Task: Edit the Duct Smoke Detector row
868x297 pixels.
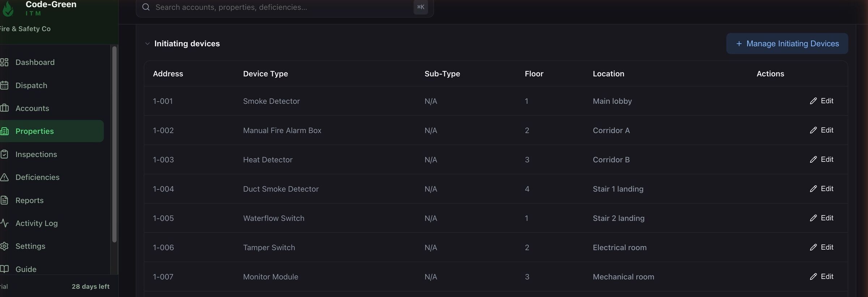Action: pos(822,189)
